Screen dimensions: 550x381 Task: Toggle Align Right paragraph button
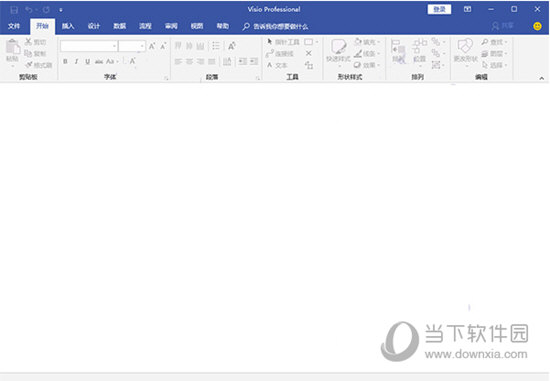click(200, 62)
